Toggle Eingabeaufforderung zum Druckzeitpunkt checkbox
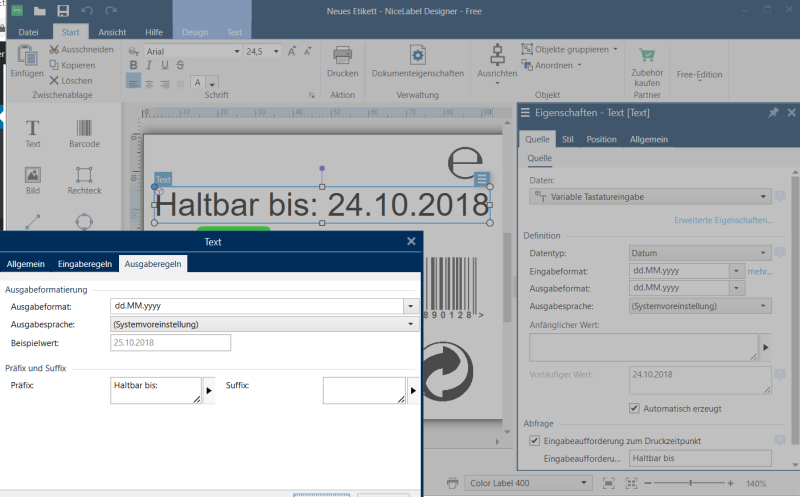800x497 pixels. [534, 440]
